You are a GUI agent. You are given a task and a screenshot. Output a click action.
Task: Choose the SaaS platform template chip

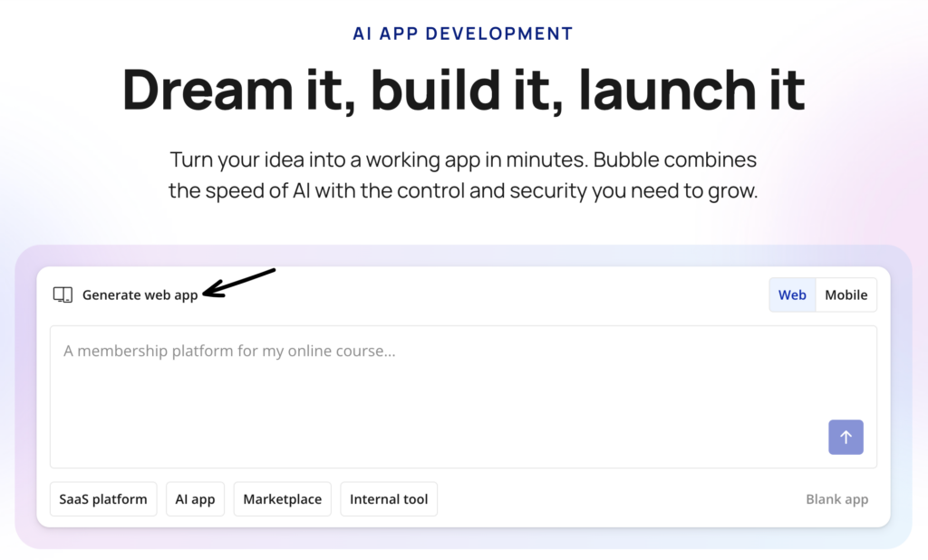click(102, 498)
